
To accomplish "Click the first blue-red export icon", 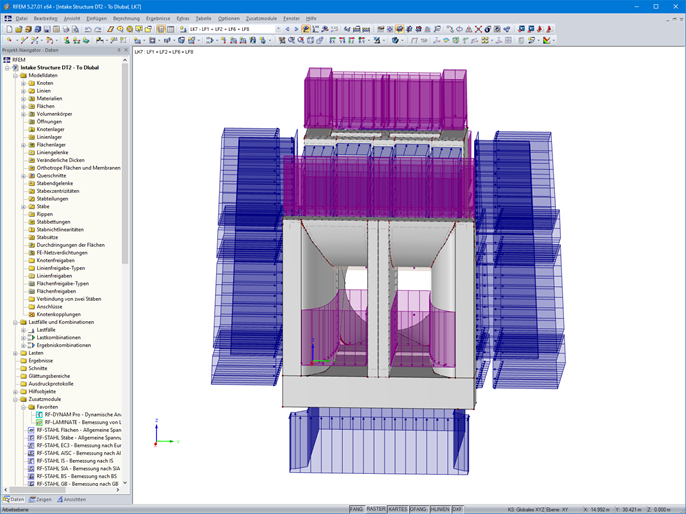I will click(x=522, y=29).
